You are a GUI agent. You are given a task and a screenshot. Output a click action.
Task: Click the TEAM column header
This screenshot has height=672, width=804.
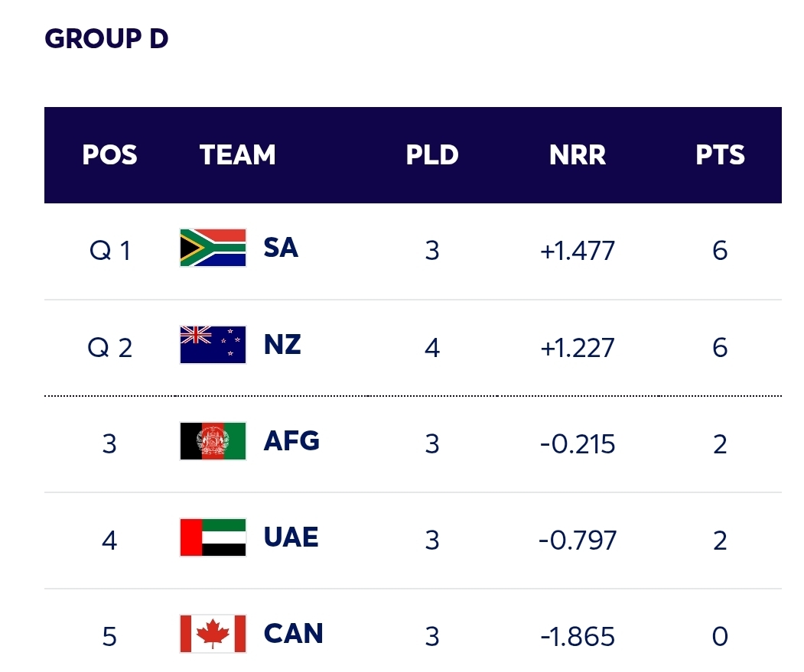click(x=238, y=155)
